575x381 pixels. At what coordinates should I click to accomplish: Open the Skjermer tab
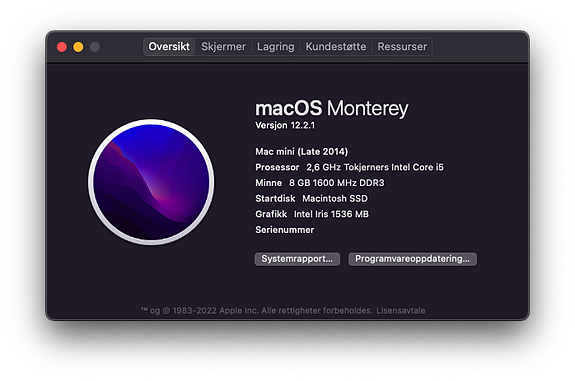click(223, 47)
